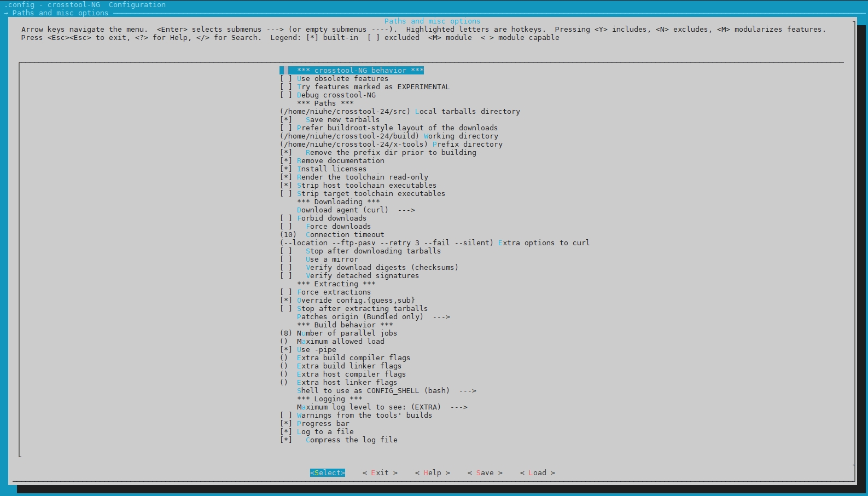The height and width of the screenshot is (496, 868).
Task: Click the *** Logging *** section header
Action: pos(330,399)
